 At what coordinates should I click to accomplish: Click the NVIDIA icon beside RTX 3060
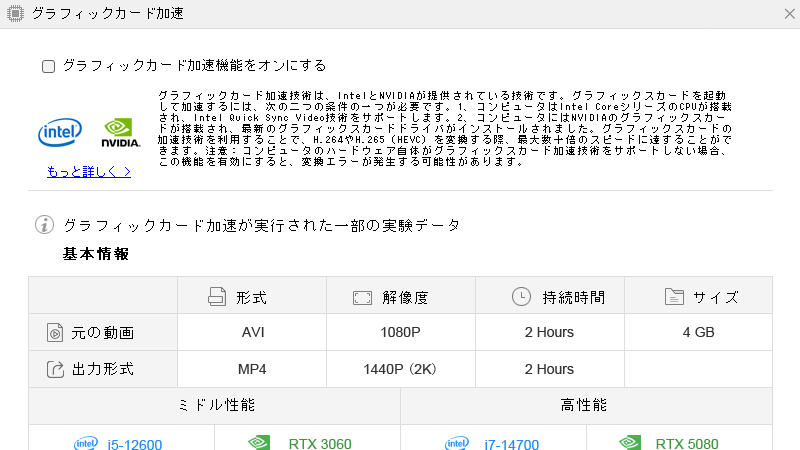pyautogui.click(x=258, y=442)
